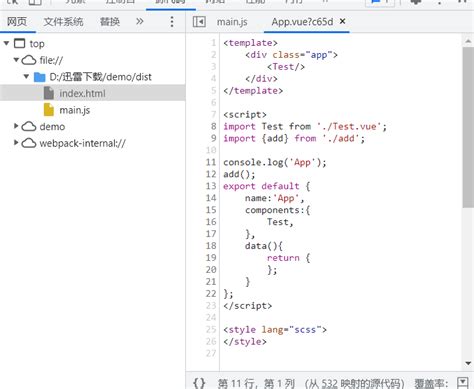
Task: Switch to the 网页 navigator tab
Action: [x=17, y=22]
